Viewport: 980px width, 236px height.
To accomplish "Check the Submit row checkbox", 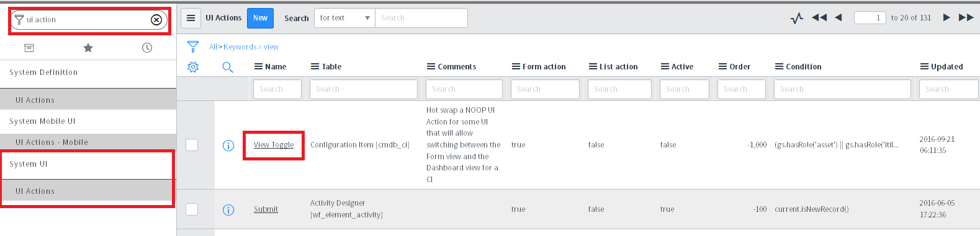I will (192, 209).
